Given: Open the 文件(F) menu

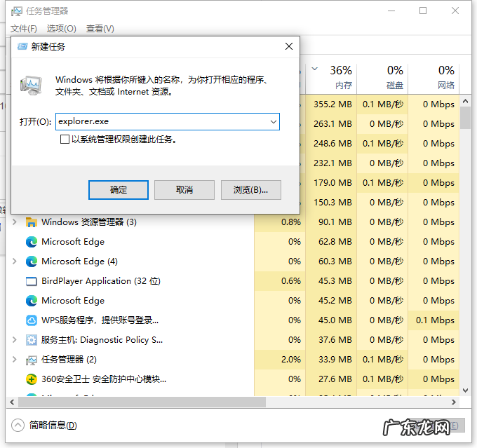Looking at the screenshot, I should pyautogui.click(x=24, y=29).
